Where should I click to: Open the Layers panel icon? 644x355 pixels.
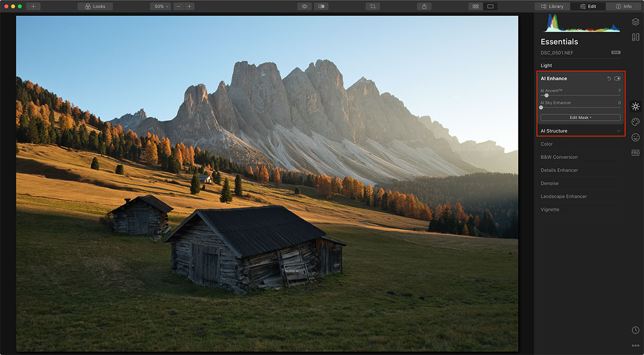(x=635, y=22)
